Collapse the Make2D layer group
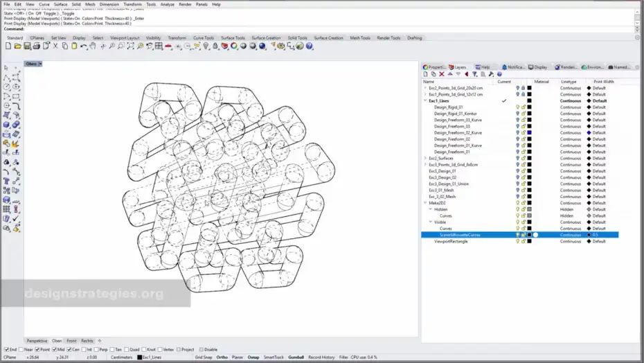This screenshot has width=644, height=363. (x=425, y=203)
